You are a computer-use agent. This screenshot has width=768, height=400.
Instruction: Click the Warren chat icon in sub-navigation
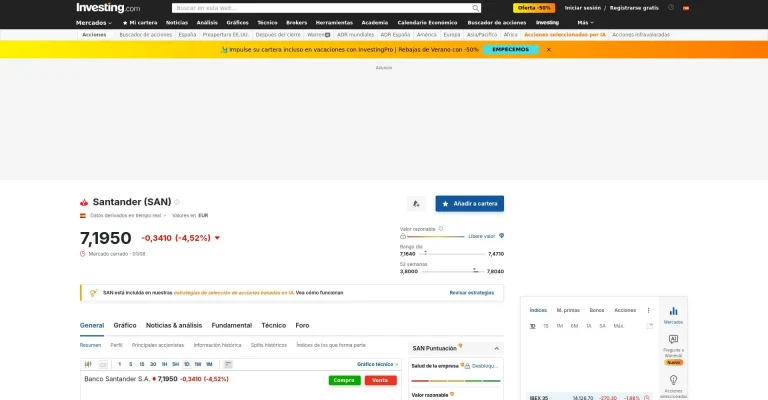tap(328, 35)
